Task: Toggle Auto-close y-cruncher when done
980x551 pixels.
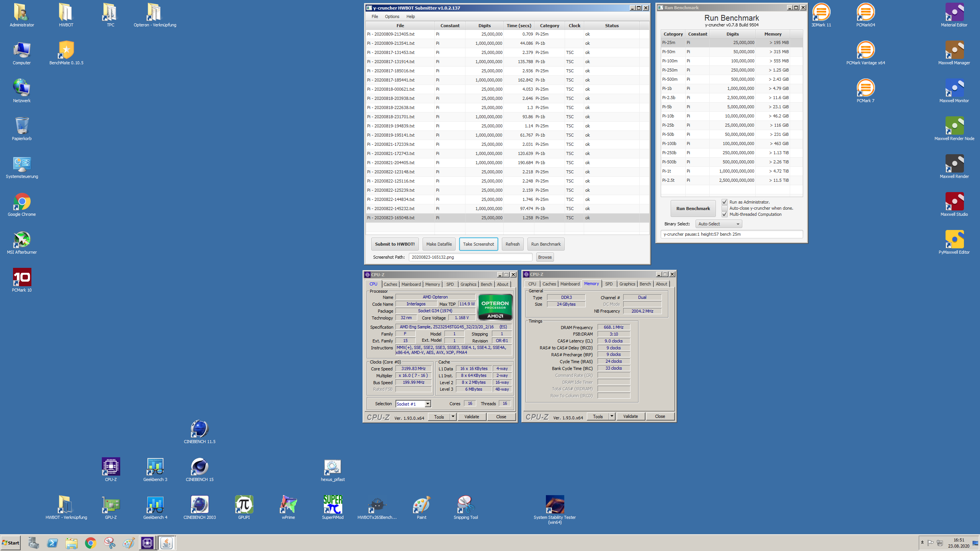Action: [725, 208]
